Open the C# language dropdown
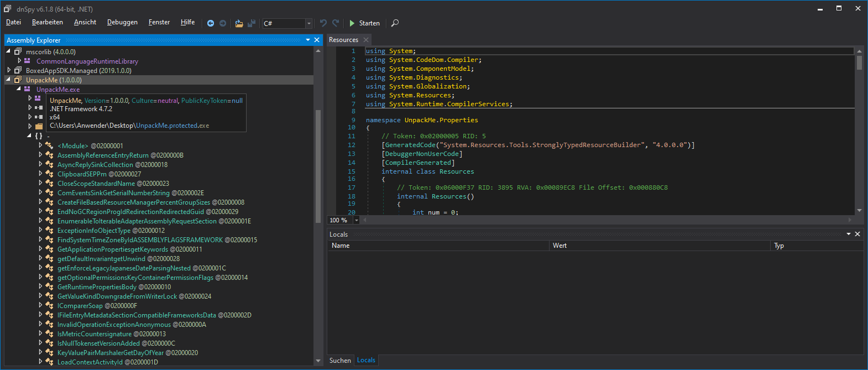 click(308, 23)
